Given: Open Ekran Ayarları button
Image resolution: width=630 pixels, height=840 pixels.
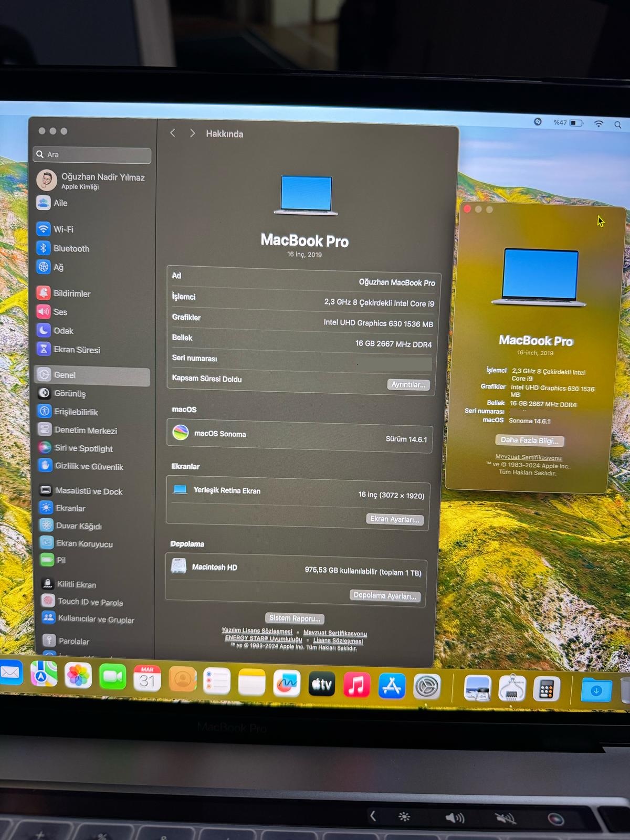Looking at the screenshot, I should click(394, 519).
